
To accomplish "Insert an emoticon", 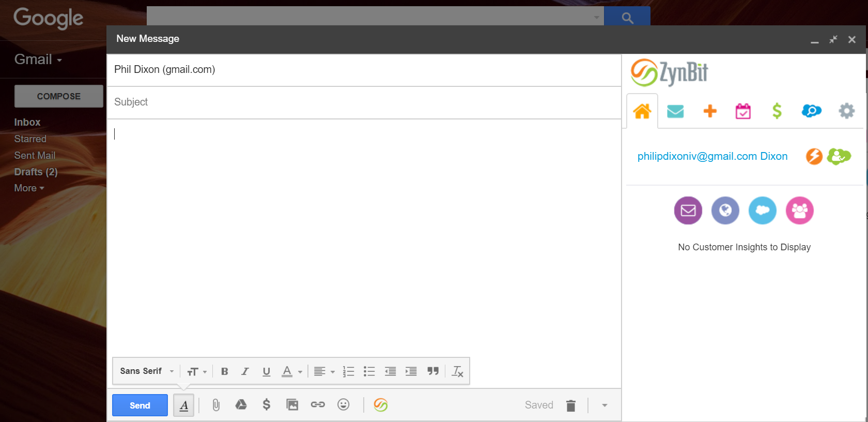I will coord(343,405).
